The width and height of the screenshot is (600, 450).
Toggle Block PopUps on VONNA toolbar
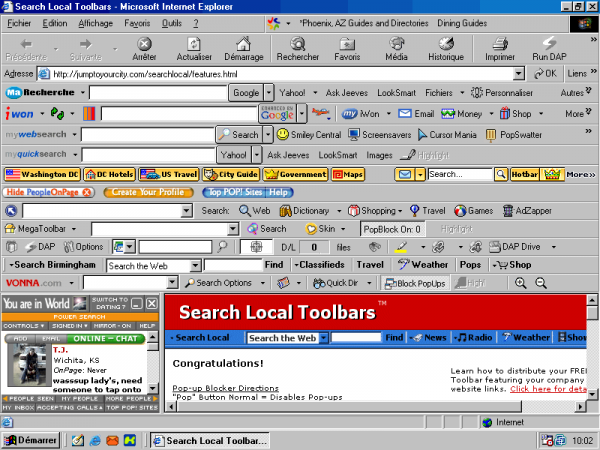(x=416, y=283)
